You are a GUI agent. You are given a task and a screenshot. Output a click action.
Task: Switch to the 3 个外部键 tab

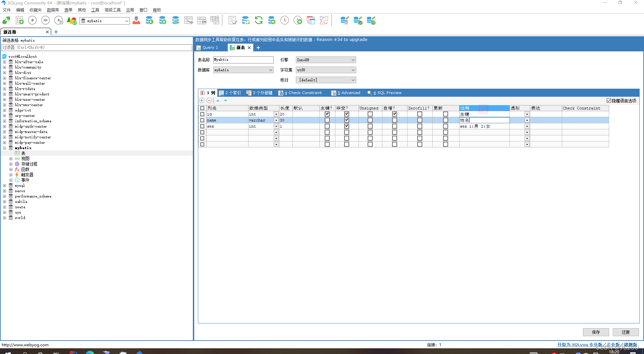[259, 93]
